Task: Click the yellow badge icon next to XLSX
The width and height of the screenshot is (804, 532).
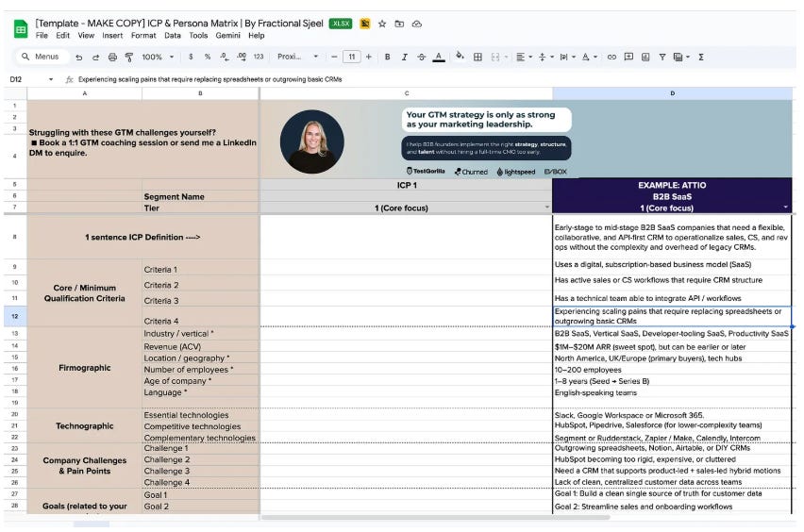Action: 364,24
